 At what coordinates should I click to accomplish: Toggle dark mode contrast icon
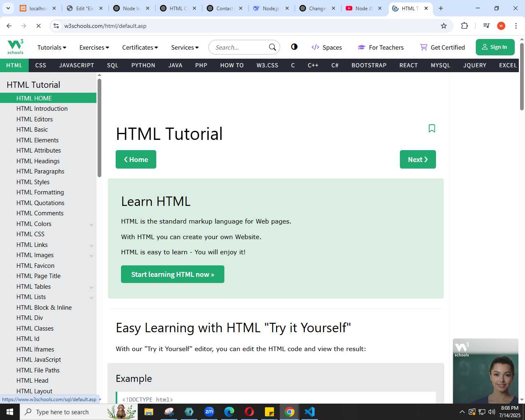(x=294, y=47)
